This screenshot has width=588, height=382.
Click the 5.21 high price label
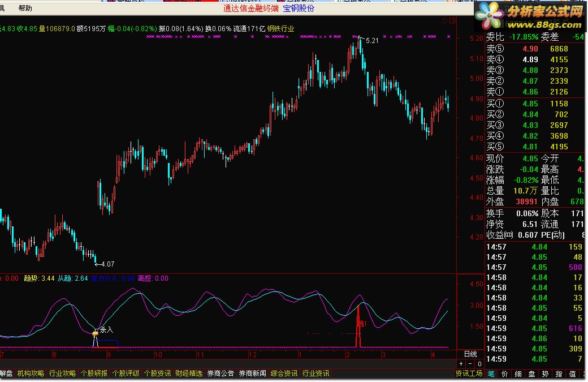(x=372, y=41)
